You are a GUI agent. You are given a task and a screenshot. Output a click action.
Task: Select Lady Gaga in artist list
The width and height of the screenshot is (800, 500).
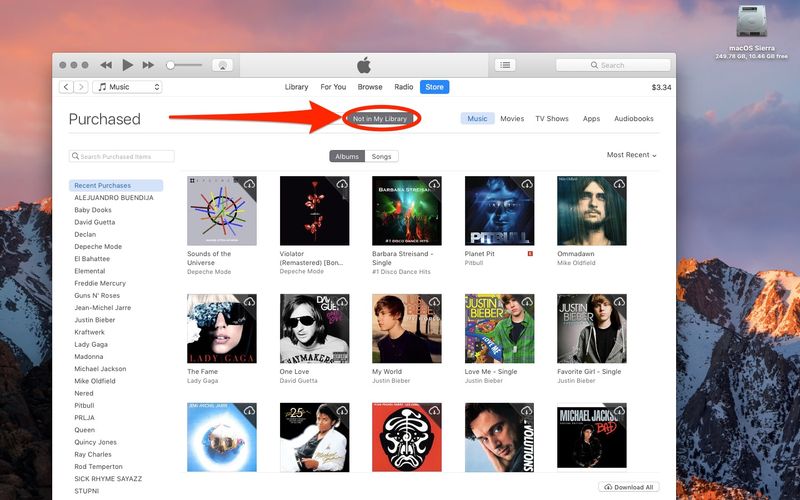coord(91,344)
